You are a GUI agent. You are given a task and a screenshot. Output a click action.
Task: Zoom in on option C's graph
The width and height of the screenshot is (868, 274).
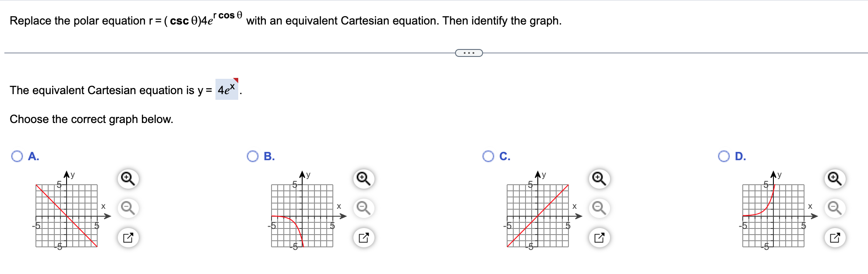[598, 179]
